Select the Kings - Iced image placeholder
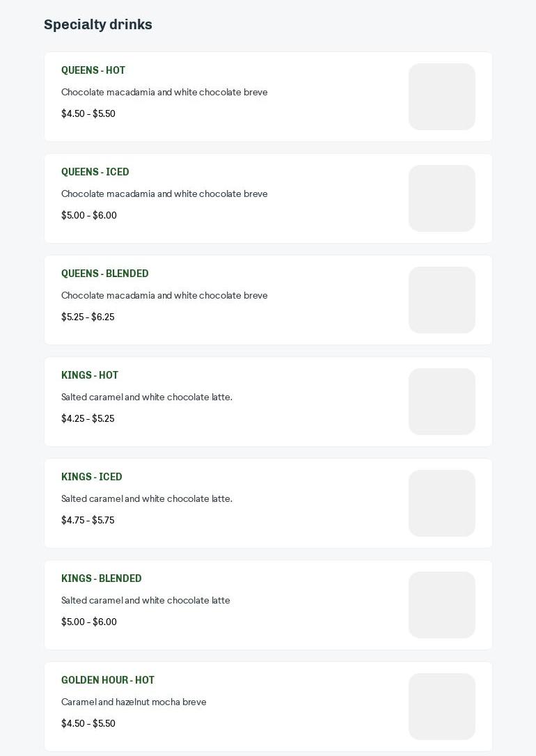Image resolution: width=536 pixels, height=756 pixels. click(442, 503)
